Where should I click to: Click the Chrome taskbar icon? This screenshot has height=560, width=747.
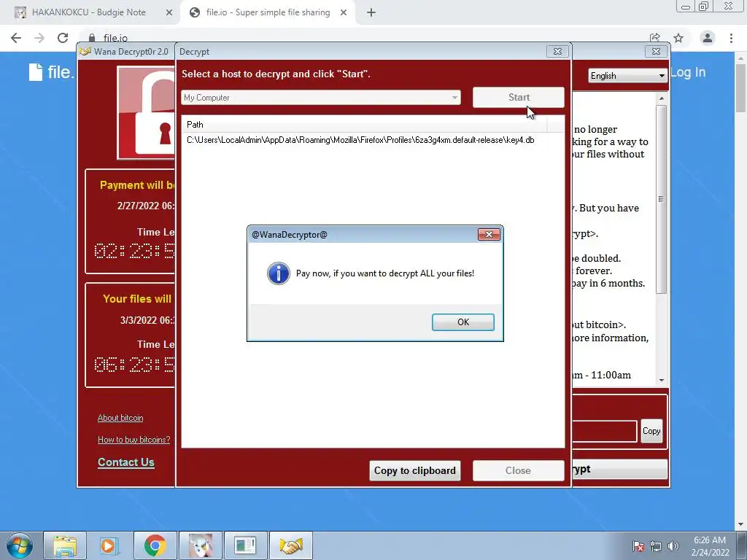coord(155,545)
